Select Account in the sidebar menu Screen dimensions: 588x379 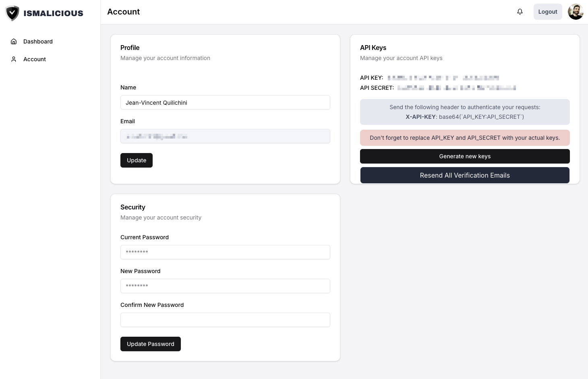click(x=35, y=59)
